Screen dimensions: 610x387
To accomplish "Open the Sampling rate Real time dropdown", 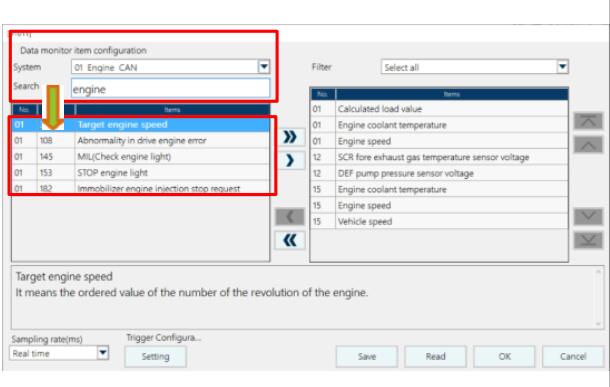I will [103, 353].
